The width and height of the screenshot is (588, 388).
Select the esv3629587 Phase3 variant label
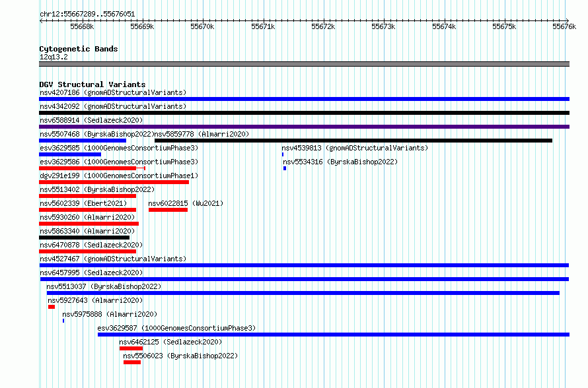tap(176, 328)
